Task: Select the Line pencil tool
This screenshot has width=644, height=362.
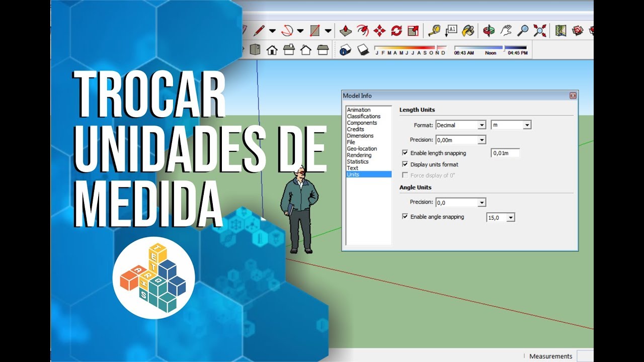Action: point(259,31)
